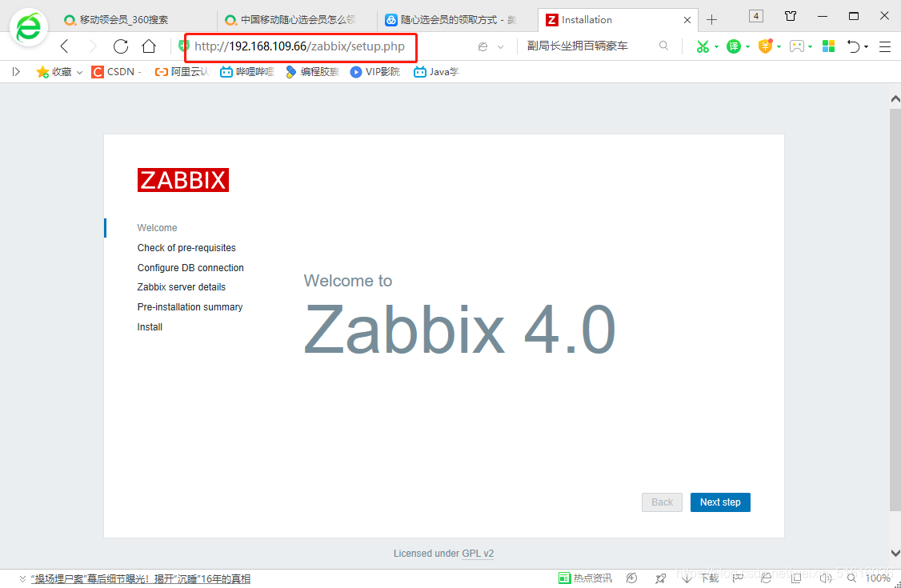Select Zabbix server details step

pos(182,287)
